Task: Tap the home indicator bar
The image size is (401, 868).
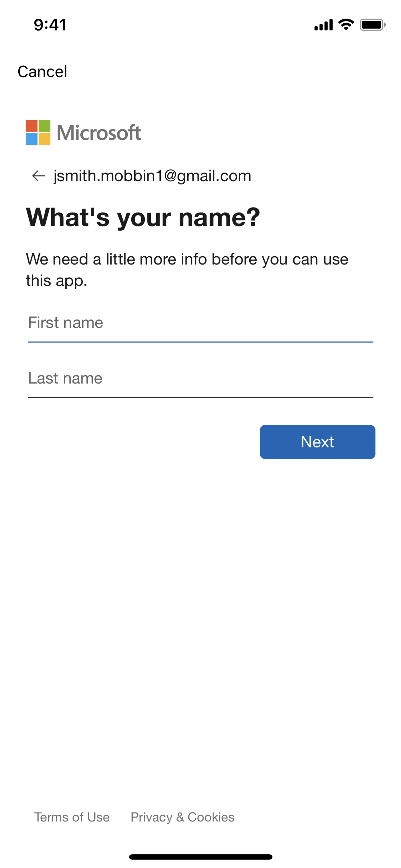Action: (200, 857)
